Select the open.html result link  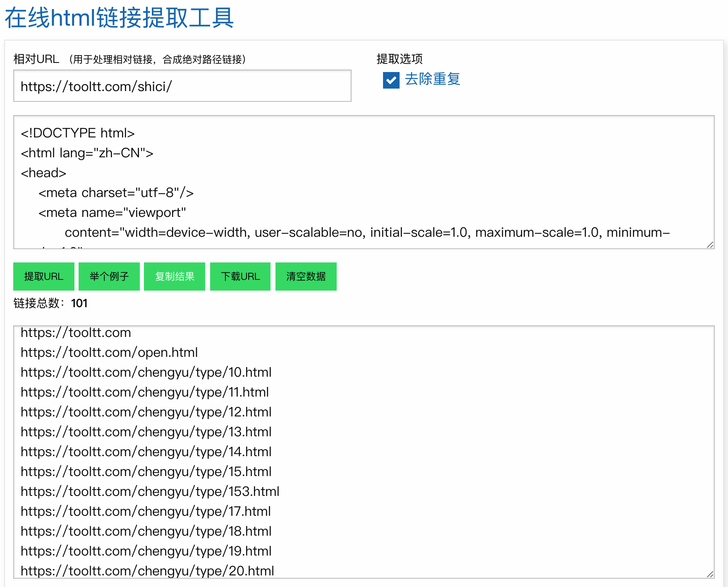point(109,352)
